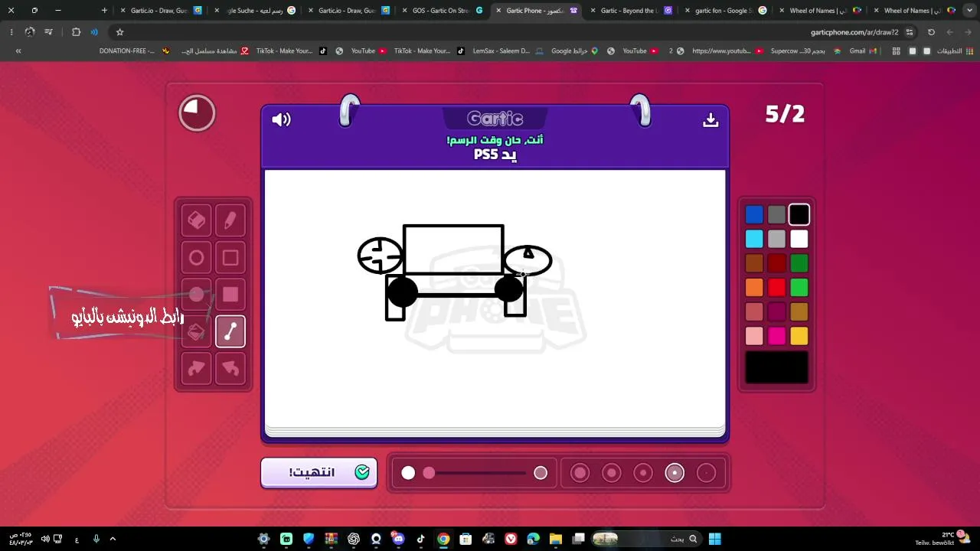This screenshot has width=980, height=551.
Task: Pick the magenta pink color swatch
Action: (x=776, y=336)
